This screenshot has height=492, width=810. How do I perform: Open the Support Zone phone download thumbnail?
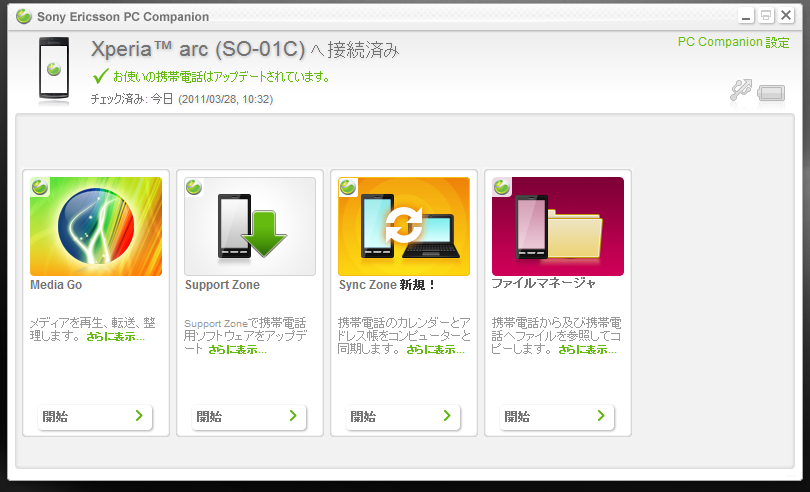(x=250, y=226)
